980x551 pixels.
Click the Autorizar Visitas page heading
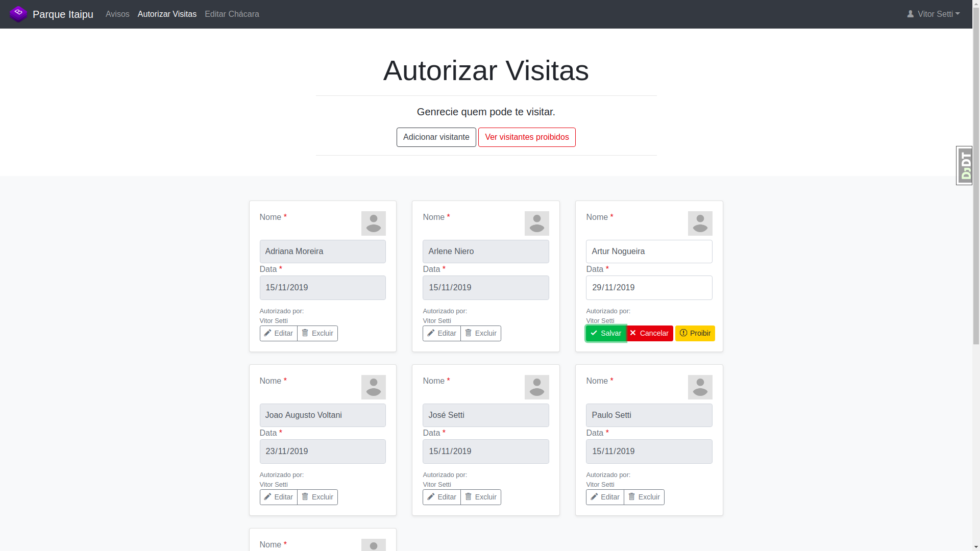[x=486, y=70]
